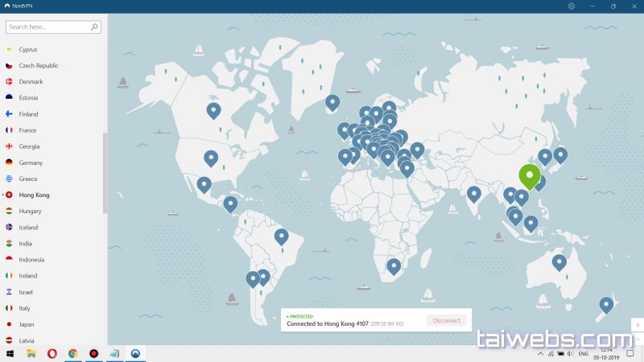This screenshot has height=362, width=644.
Task: Click the search magnifier icon
Action: pyautogui.click(x=94, y=27)
